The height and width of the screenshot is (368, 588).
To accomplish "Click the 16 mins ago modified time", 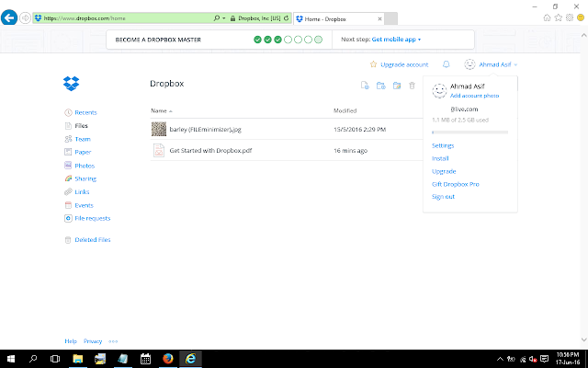I will point(350,151).
